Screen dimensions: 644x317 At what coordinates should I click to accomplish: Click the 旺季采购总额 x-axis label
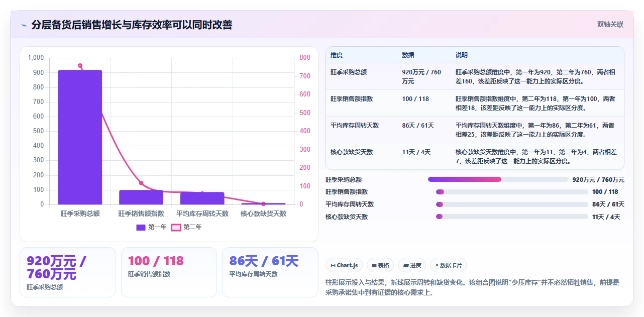point(80,214)
